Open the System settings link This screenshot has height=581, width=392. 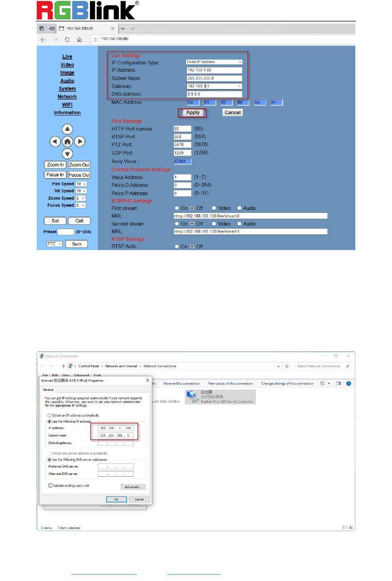click(67, 89)
